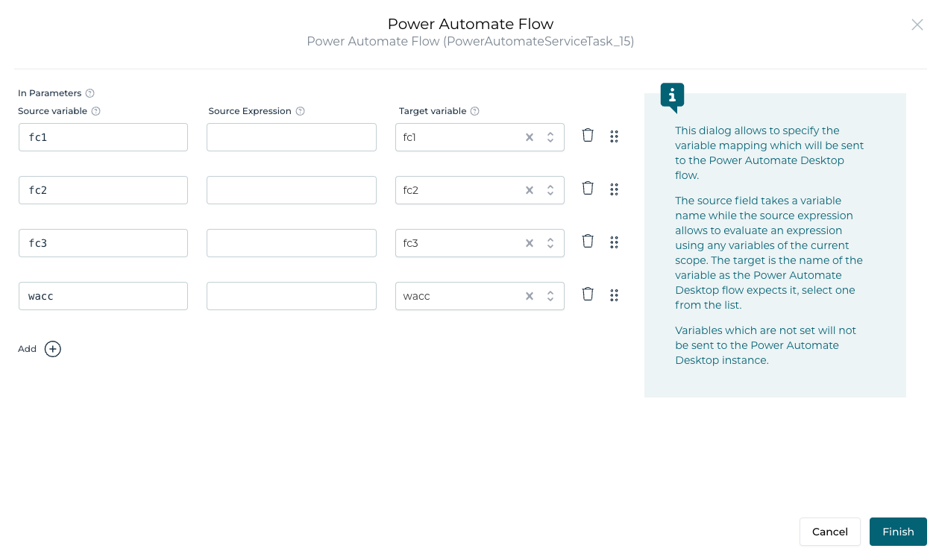Screen dimensions: 942x560
Task: Click the drag handle on the wacc row
Action: 614,295
